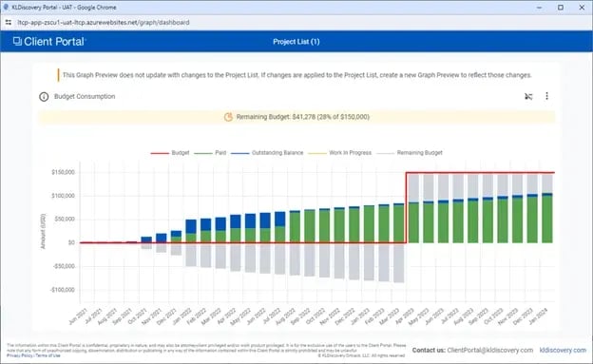Click the Budget Consumption info icon
Viewport: 593px width, 364px height.
44,97
